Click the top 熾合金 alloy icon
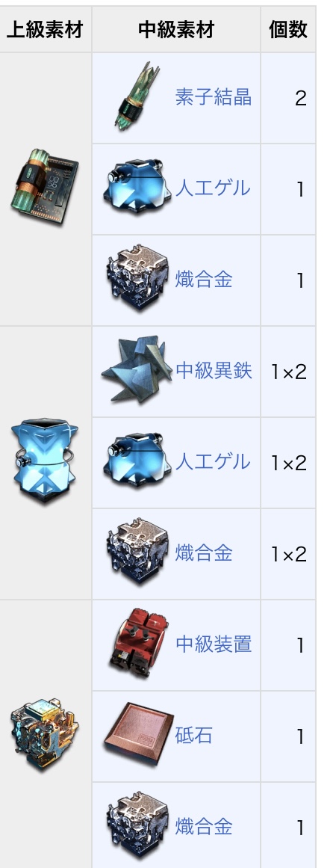 click(x=137, y=277)
